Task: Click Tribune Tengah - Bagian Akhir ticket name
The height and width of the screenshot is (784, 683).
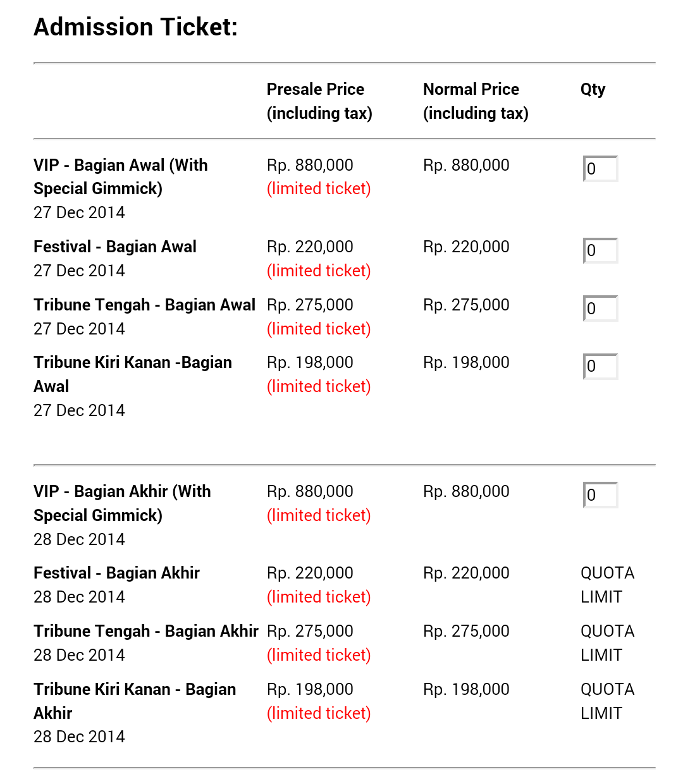Action: [x=146, y=631]
